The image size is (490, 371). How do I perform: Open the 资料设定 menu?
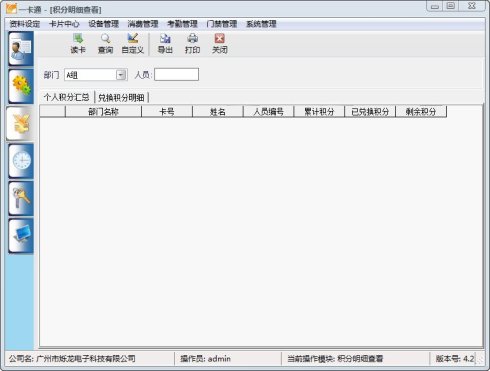25,24
